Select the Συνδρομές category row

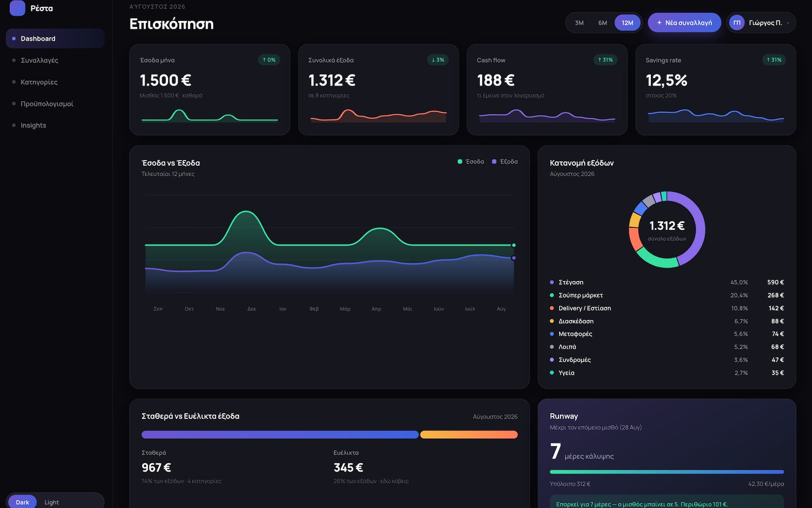667,360
